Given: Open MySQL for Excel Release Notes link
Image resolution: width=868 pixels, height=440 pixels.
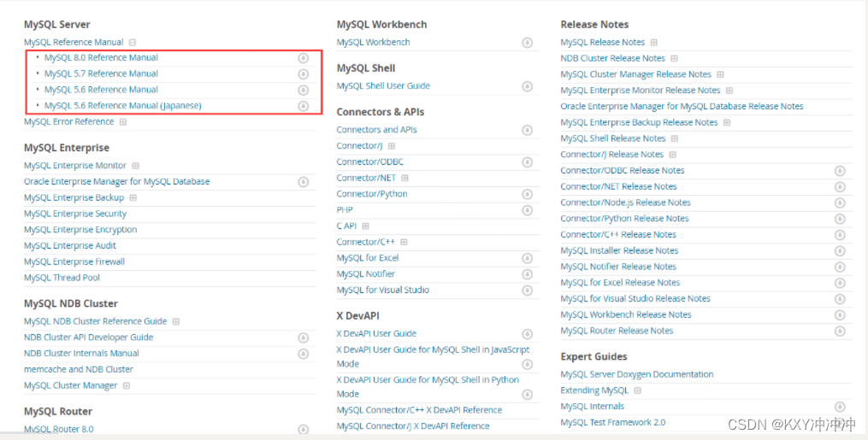Looking at the screenshot, I should pos(620,283).
